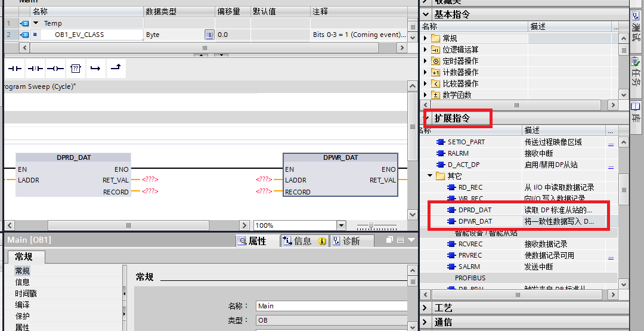Select the DPWR_DAT instruction icon in list
The height and width of the screenshot is (331, 644).
[x=451, y=221]
